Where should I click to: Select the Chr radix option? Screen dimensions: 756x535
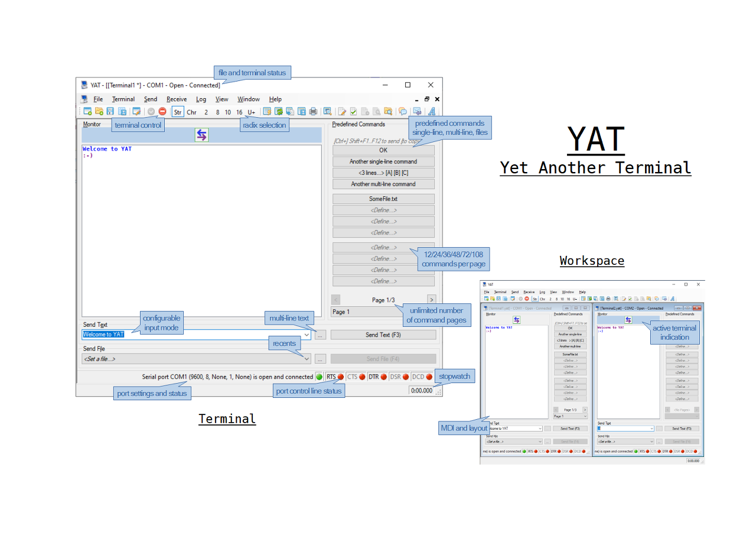click(x=191, y=112)
